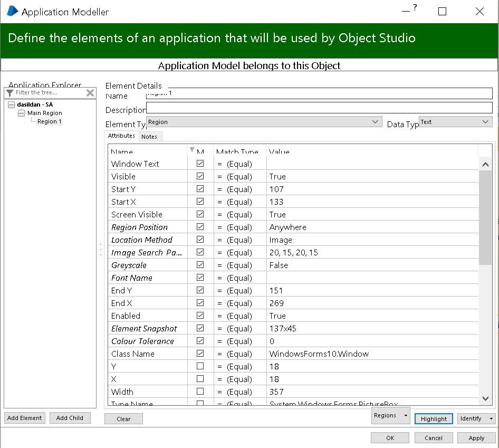Collapse the Main Region tree node
Image resolution: width=499 pixels, height=448 pixels.
tap(22, 113)
